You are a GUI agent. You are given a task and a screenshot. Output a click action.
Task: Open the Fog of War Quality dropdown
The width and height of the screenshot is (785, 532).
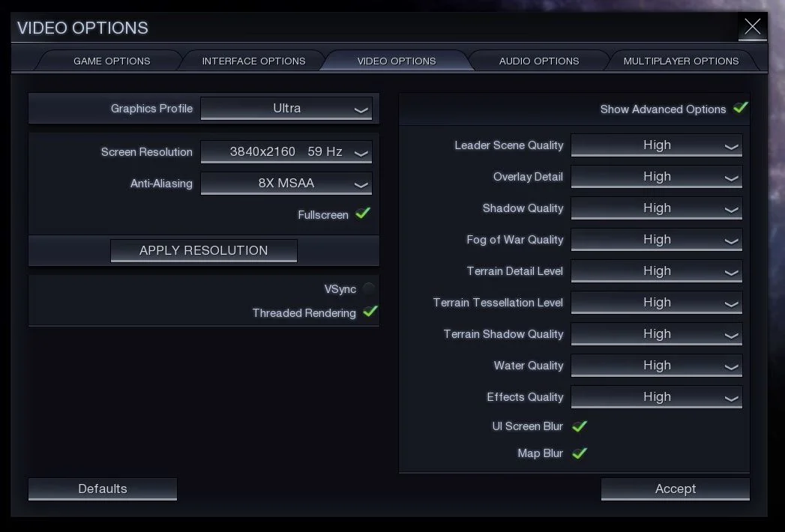point(656,240)
